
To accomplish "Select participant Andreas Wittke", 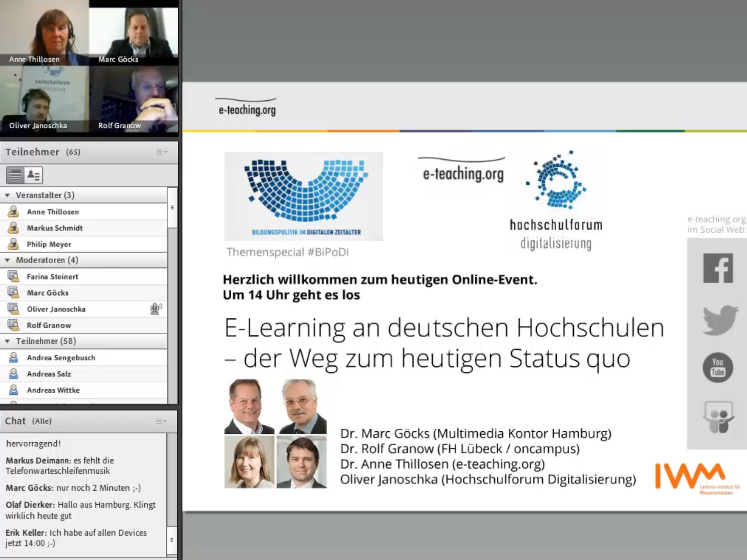I will (84, 390).
